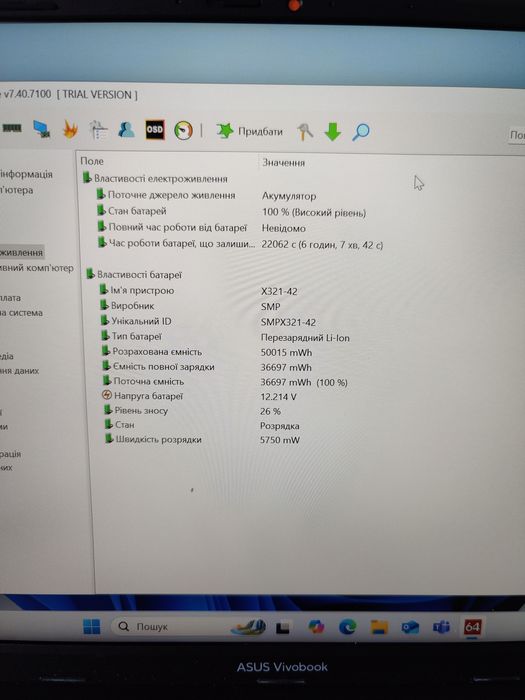Open Microsoft Edge from the taskbar
The width and height of the screenshot is (525, 700).
coord(347,627)
